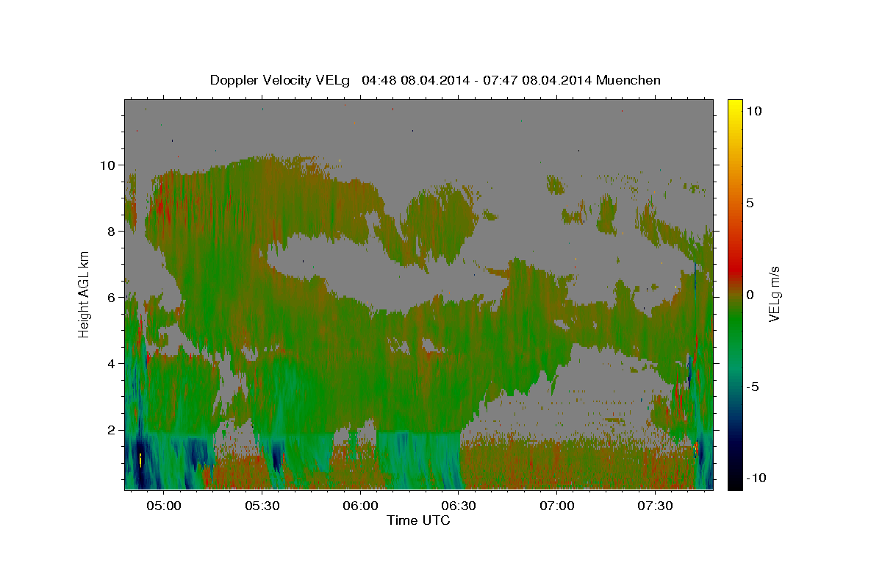
Task: Click the height axis label 6
Action: (x=113, y=298)
